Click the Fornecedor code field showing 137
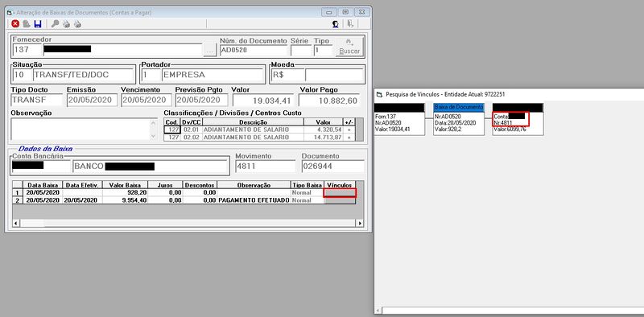The width and height of the screenshot is (644, 317). (27, 50)
